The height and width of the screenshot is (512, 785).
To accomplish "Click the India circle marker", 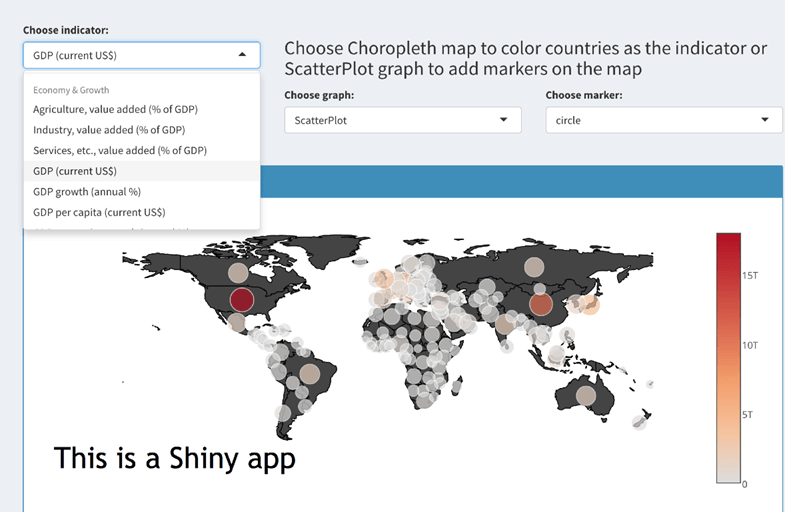I will point(505,325).
